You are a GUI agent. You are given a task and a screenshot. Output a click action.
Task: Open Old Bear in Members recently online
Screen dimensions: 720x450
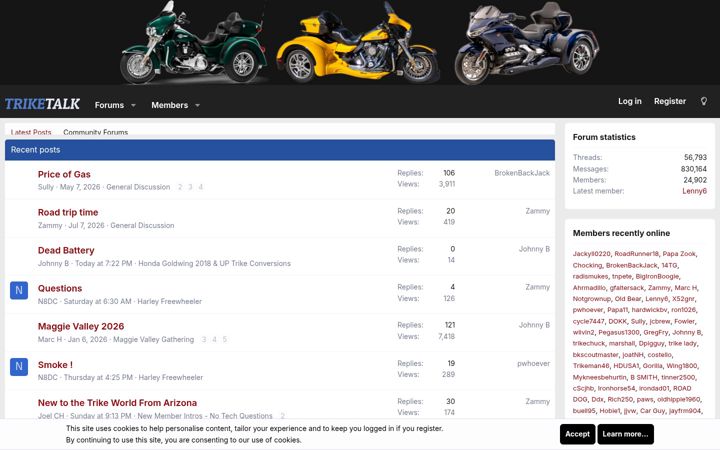628,298
